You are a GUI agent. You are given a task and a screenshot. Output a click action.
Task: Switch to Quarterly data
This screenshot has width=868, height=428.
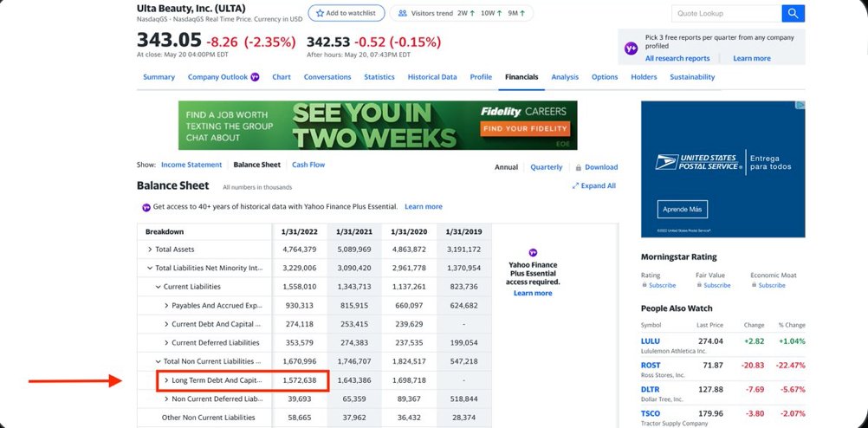[547, 167]
